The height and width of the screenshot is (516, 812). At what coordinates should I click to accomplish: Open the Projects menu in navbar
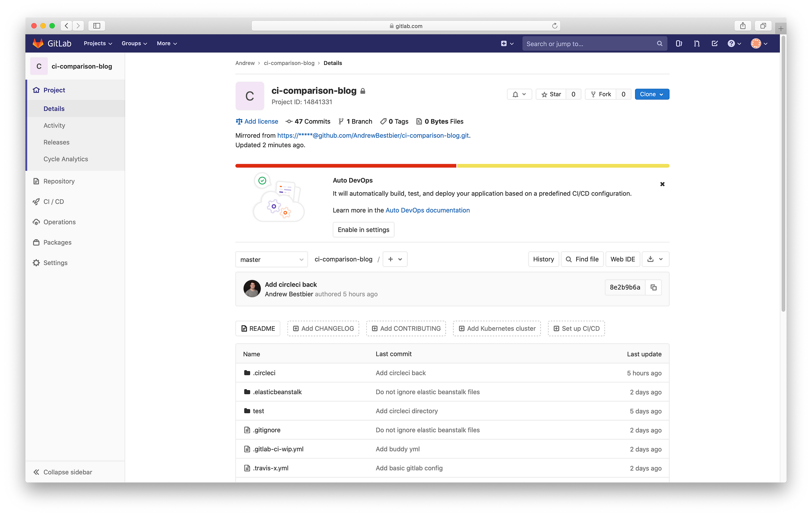(98, 44)
